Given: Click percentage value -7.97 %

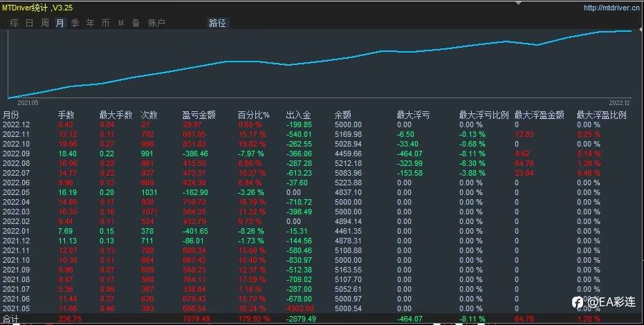Looking at the screenshot, I should coord(251,154).
